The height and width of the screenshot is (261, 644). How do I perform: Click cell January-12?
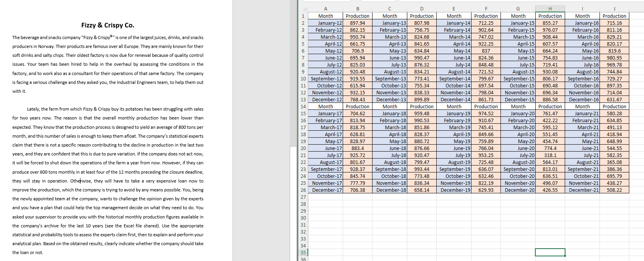click(x=325, y=23)
